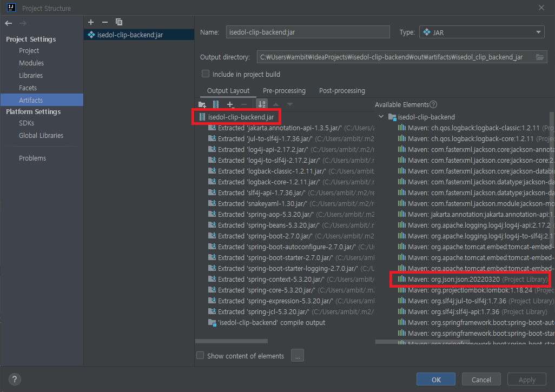The width and height of the screenshot is (555, 392).
Task: Switch to Pre-processing tab
Action: click(284, 91)
